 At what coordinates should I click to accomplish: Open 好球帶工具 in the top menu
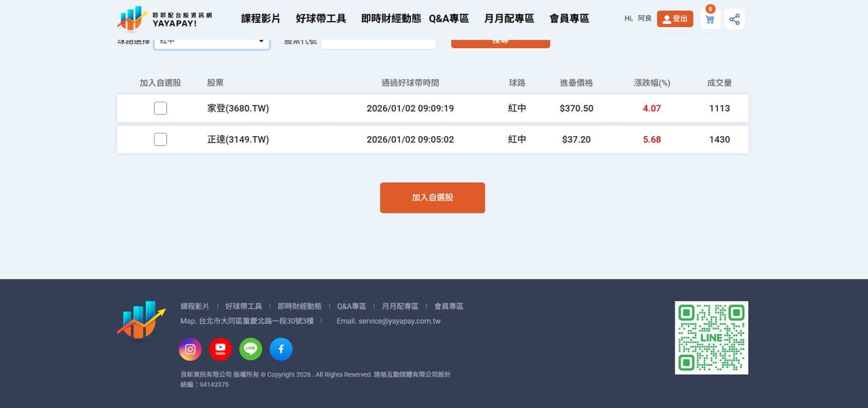click(321, 18)
